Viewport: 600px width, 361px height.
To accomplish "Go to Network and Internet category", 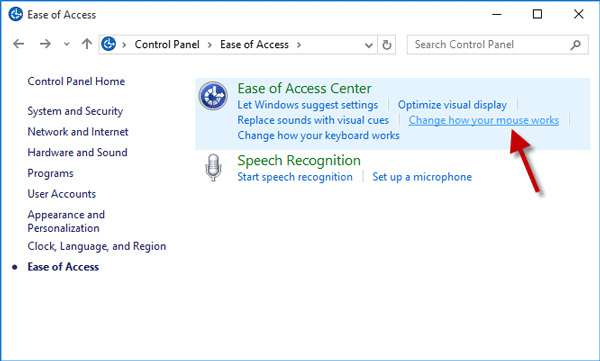I will point(78,132).
